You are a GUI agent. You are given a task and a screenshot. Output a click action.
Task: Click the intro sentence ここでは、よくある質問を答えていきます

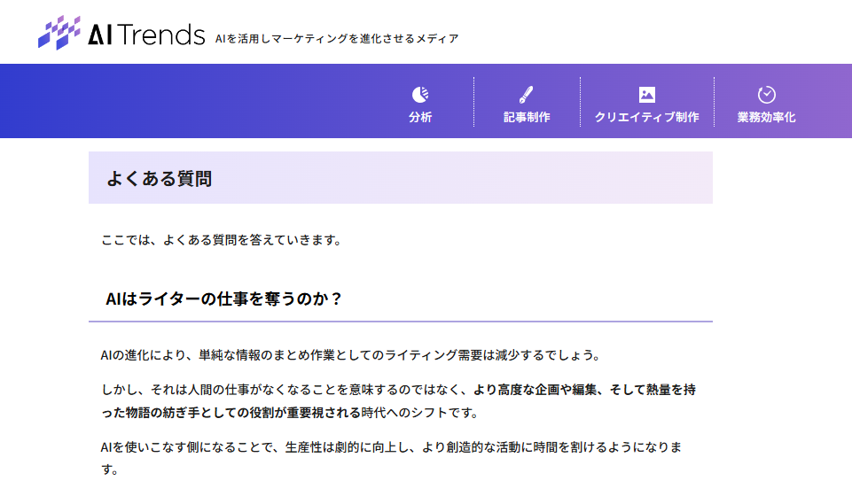tap(221, 240)
